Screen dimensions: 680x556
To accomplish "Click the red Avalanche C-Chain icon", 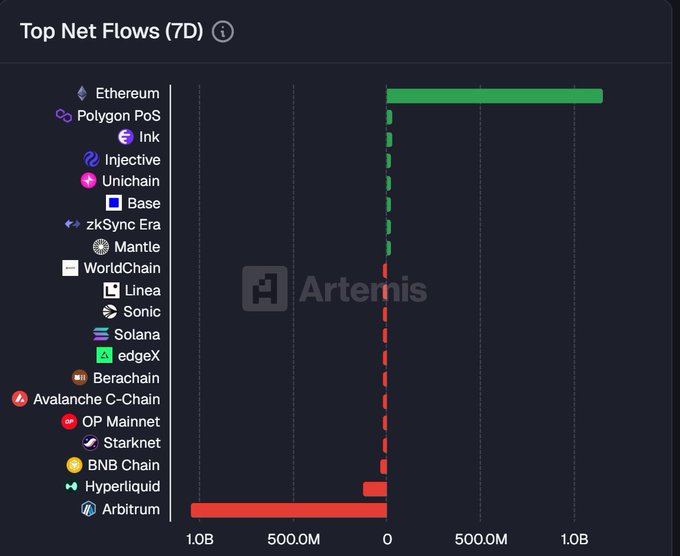I will click(19, 399).
